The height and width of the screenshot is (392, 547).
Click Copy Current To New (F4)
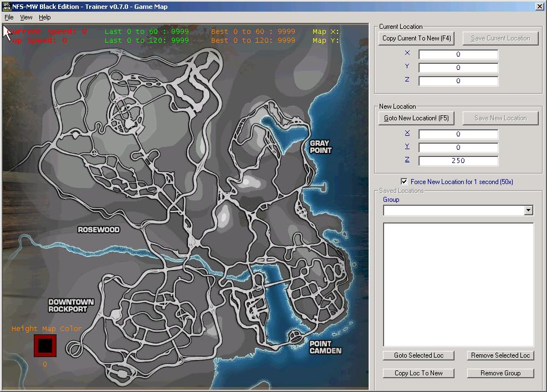point(416,38)
